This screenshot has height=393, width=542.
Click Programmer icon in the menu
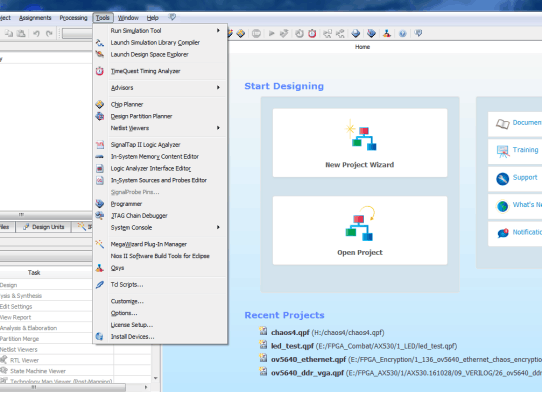pos(100,204)
